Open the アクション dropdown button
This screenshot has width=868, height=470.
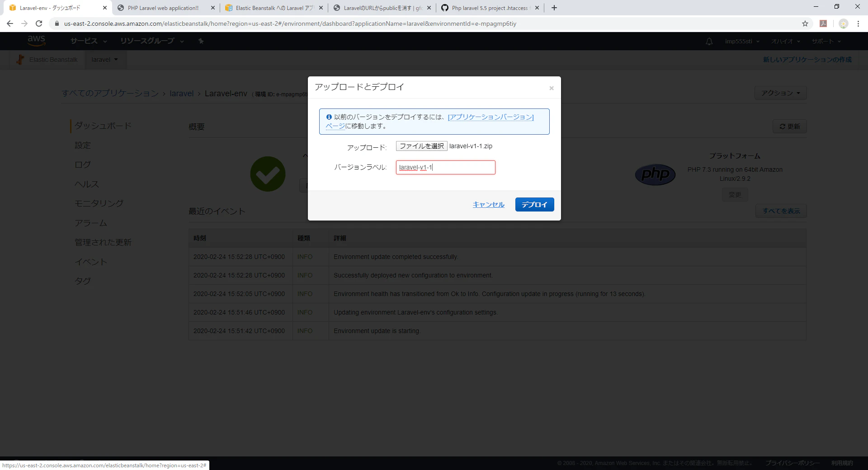click(780, 93)
